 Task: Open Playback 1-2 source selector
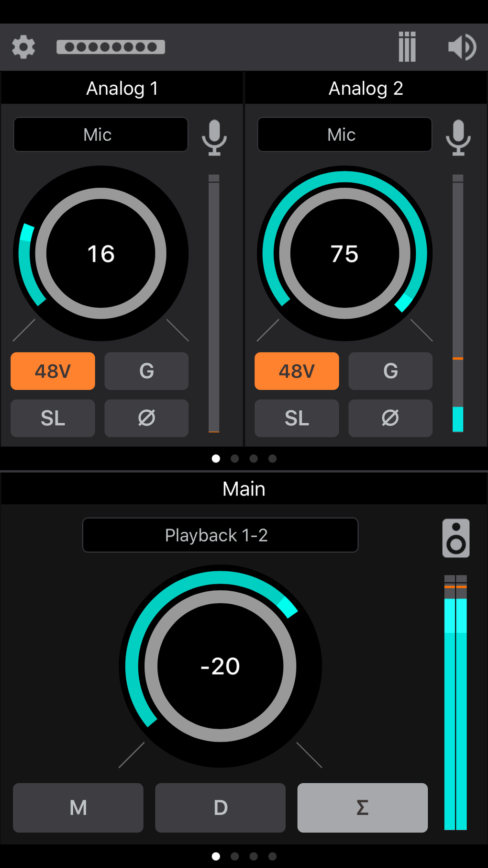220,535
